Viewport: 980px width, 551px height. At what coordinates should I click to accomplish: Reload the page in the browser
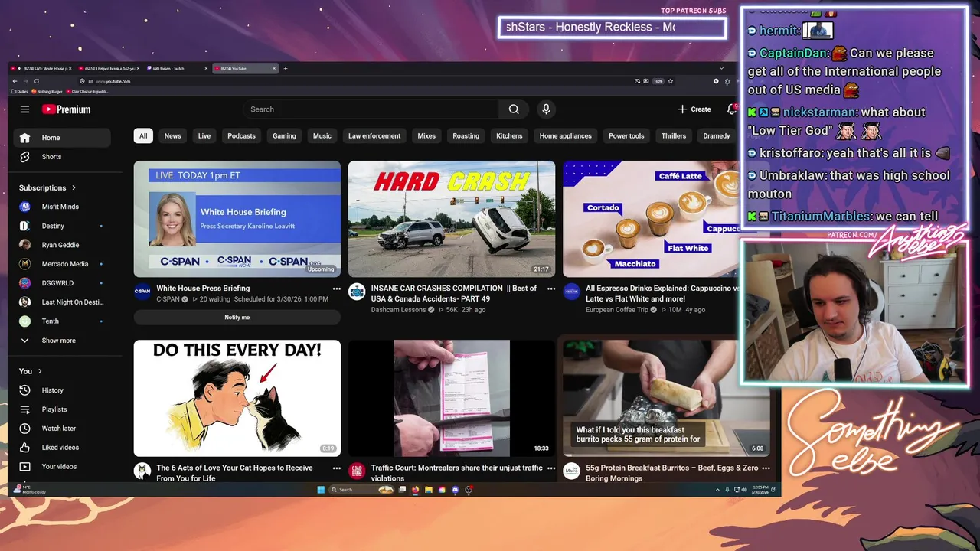coord(36,81)
